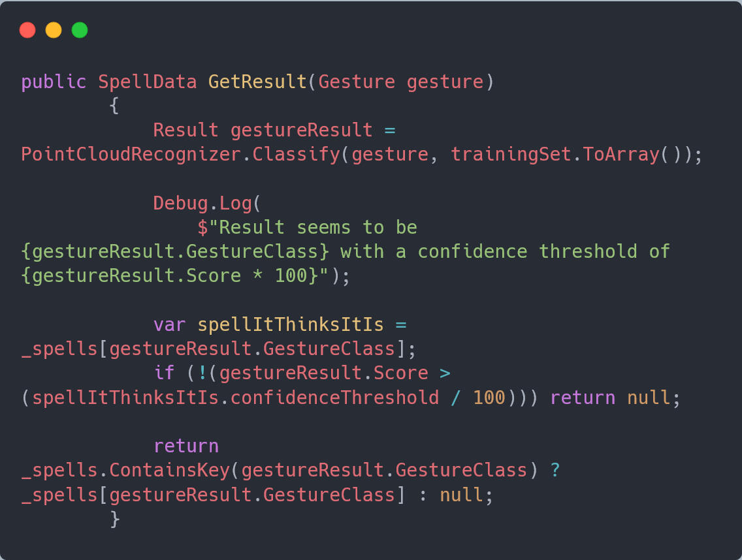Click the Classify method call
742x560 pixels.
coord(296,155)
